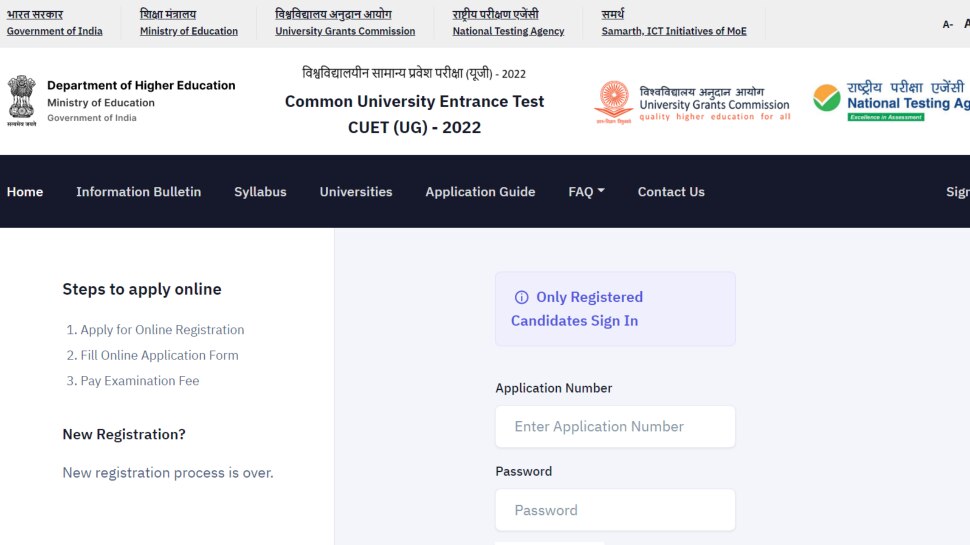Open the Information Bulletin page
970x545 pixels.
tap(139, 192)
